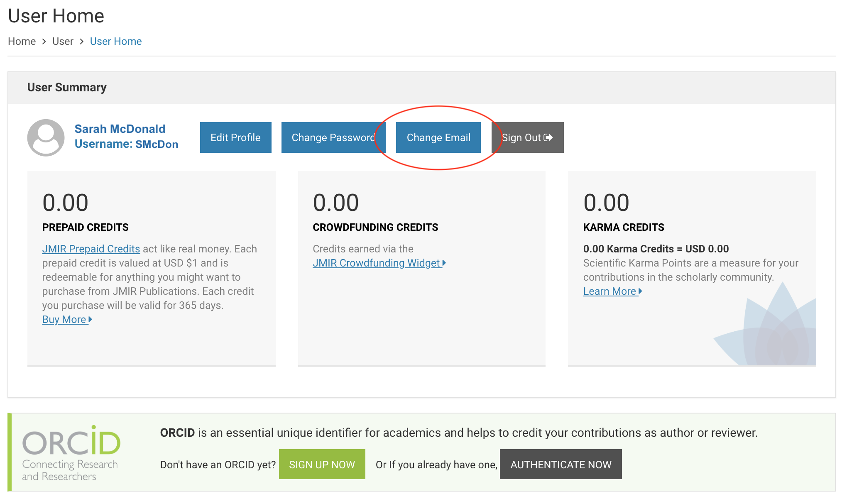Viewport: 842px width, 504px height.
Task: Click the User Home breadcrumb link
Action: (116, 42)
